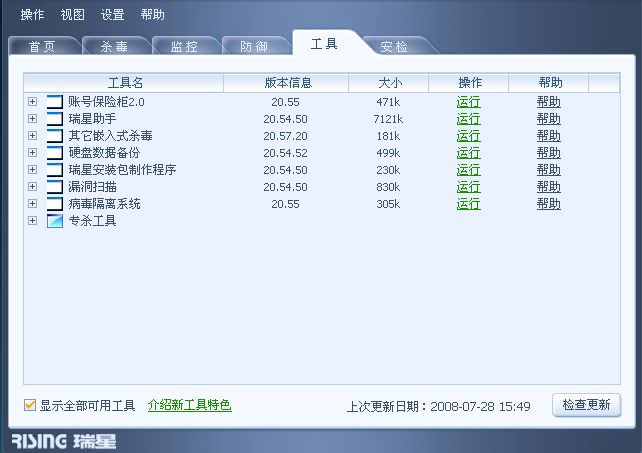Click 运行 for 瑞星安装包制作程序
Viewport: 642px width, 453px height.
pos(468,170)
